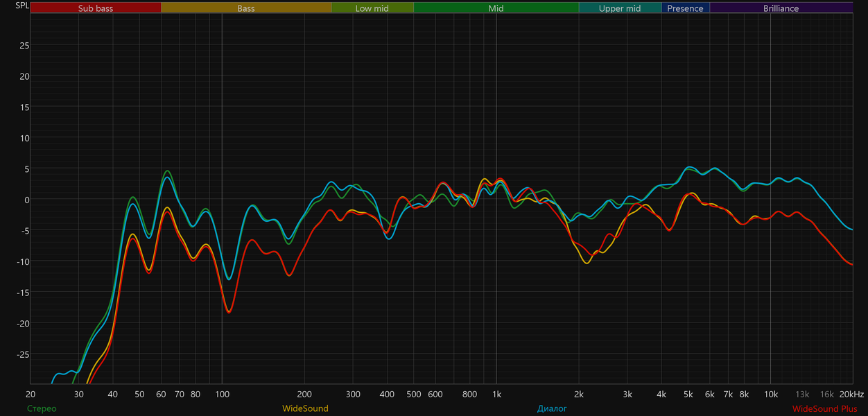Image resolution: width=868 pixels, height=416 pixels.
Task: Click the 25 dB level label
Action: [24, 46]
